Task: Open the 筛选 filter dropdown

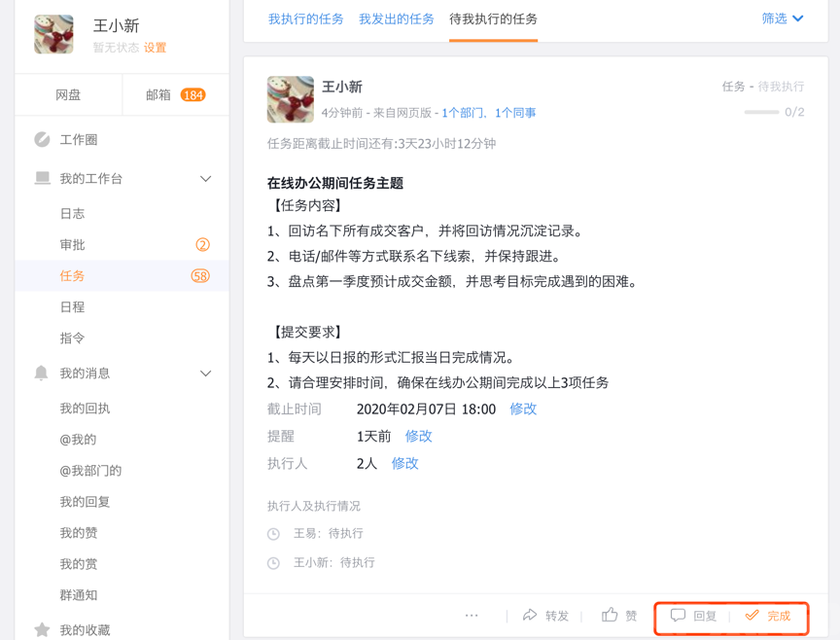Action: click(782, 18)
